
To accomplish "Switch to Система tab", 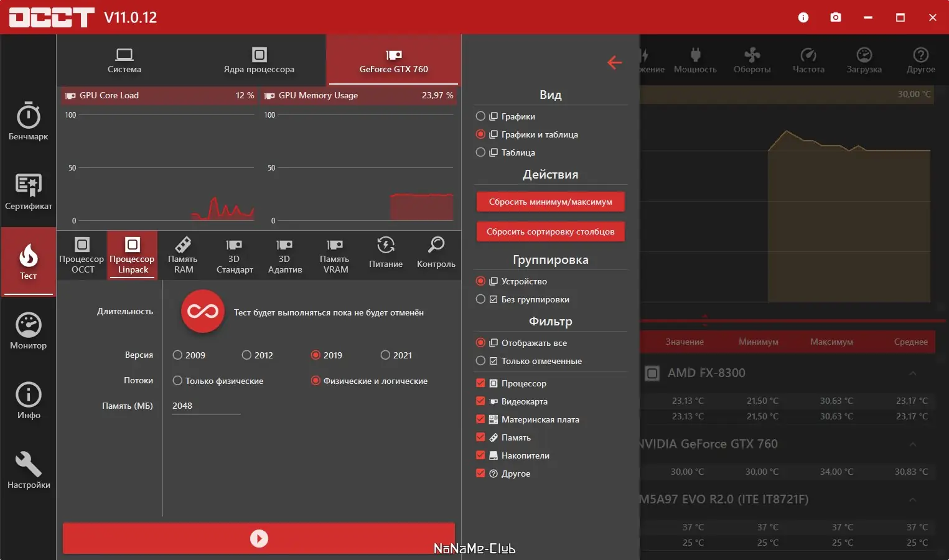I will [124, 60].
